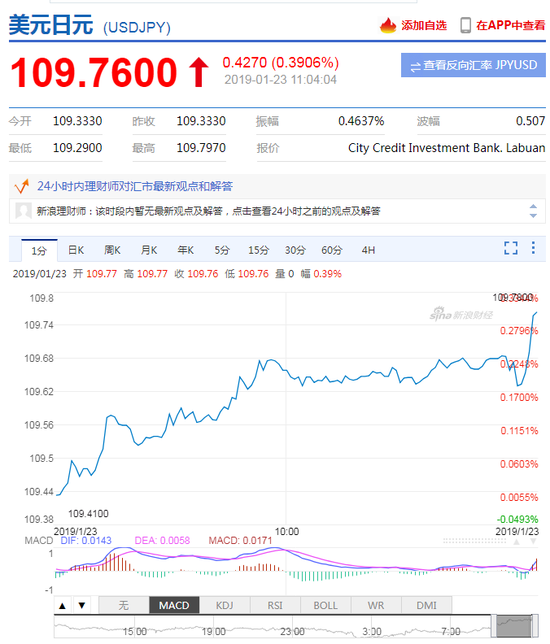Click the 3:00 mark on the overview timeline
Viewport: 550px width, 644px height.
tap(372, 631)
